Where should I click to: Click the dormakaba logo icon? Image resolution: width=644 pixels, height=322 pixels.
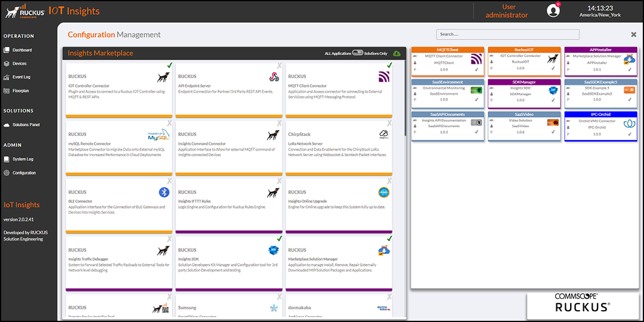click(383, 308)
